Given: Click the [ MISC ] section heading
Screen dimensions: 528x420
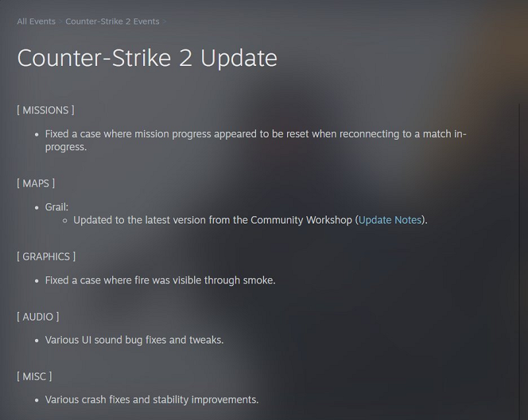Looking at the screenshot, I should (x=34, y=376).
